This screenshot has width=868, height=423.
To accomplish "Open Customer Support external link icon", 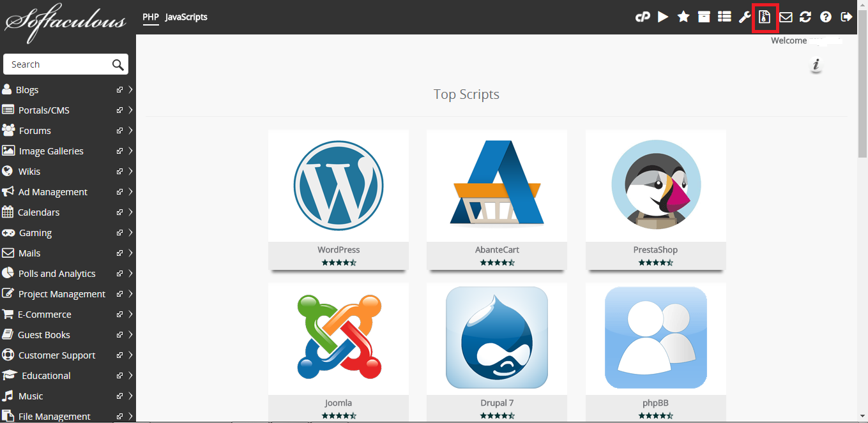I will pos(119,355).
